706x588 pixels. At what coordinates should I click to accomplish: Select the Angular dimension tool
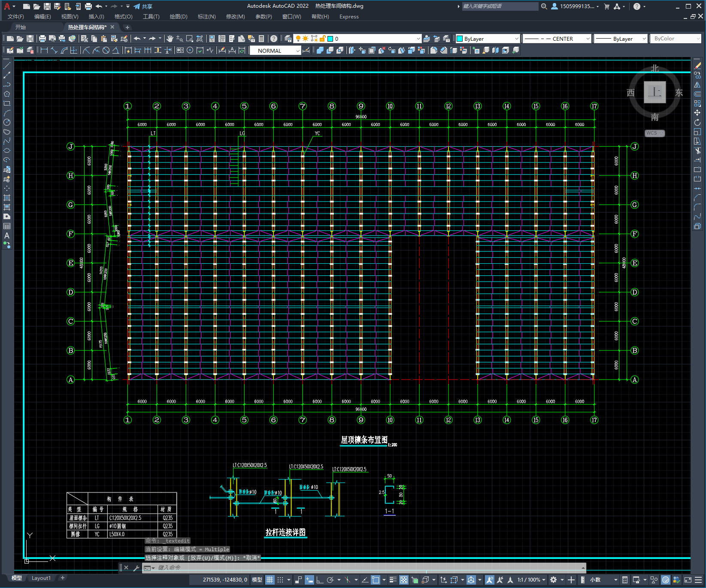pos(115,51)
